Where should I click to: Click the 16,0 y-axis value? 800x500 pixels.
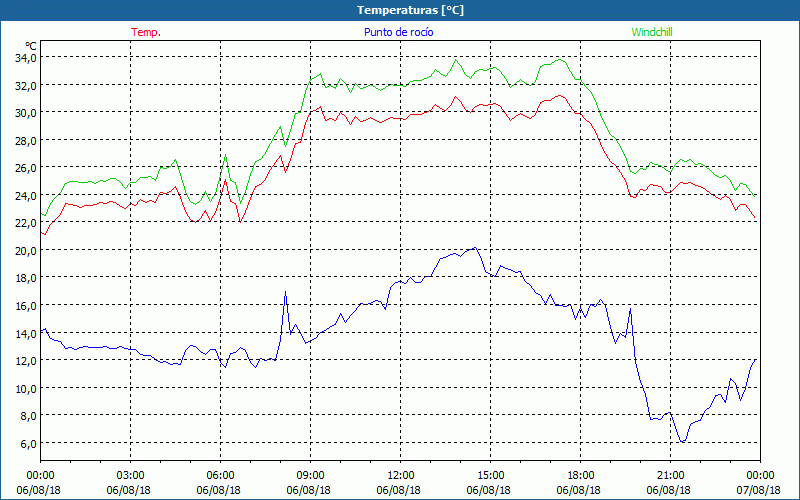(x=26, y=306)
